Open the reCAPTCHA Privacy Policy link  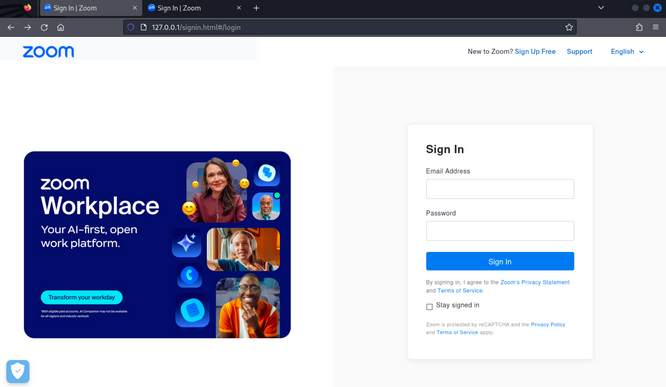(548, 325)
